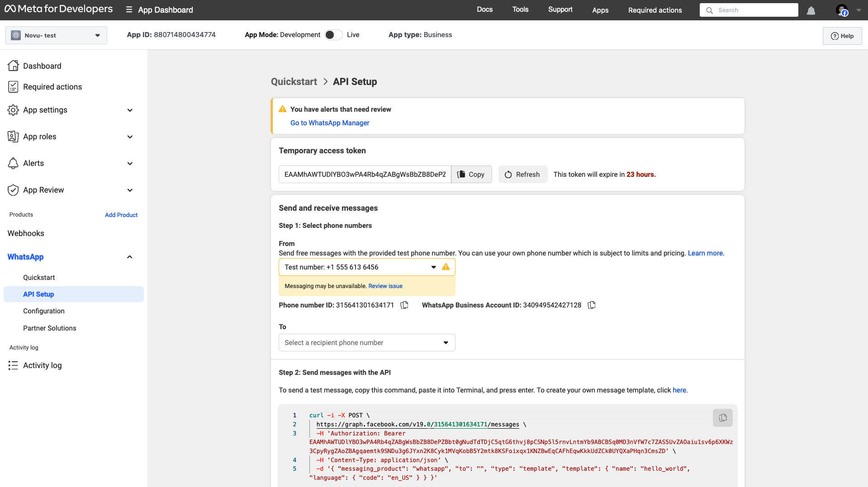Image resolution: width=868 pixels, height=487 pixels.
Task: Click the Novu- test app icon
Action: [16, 35]
